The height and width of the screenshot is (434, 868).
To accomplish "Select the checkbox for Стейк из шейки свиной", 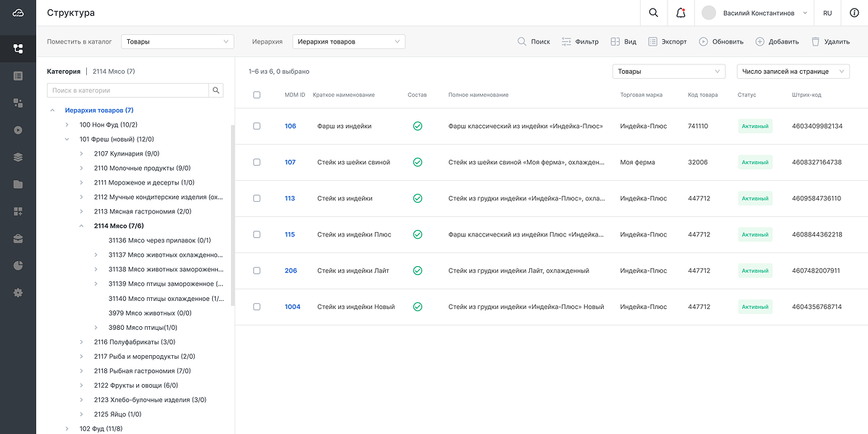I will click(x=257, y=162).
